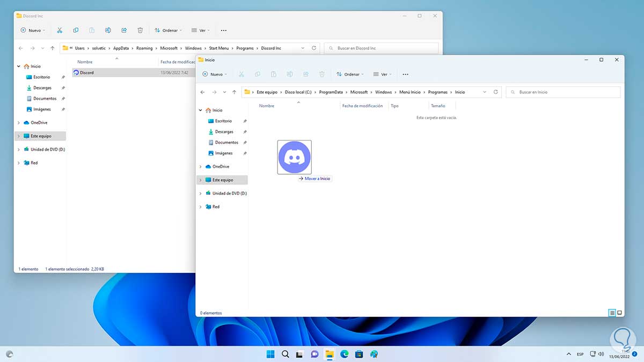Open the Ver dropdown in Discord Inc window

(200, 31)
